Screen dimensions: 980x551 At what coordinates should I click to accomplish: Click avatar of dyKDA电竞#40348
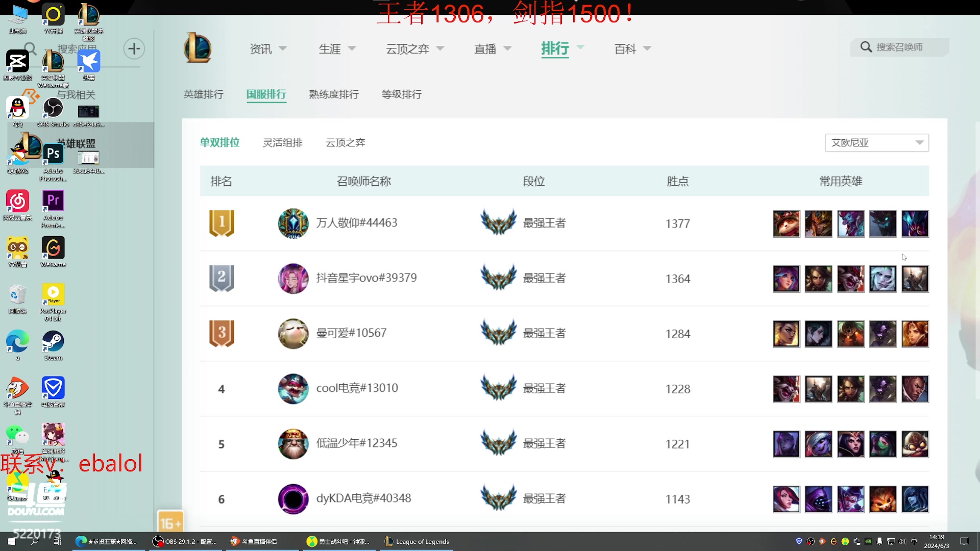tap(293, 499)
